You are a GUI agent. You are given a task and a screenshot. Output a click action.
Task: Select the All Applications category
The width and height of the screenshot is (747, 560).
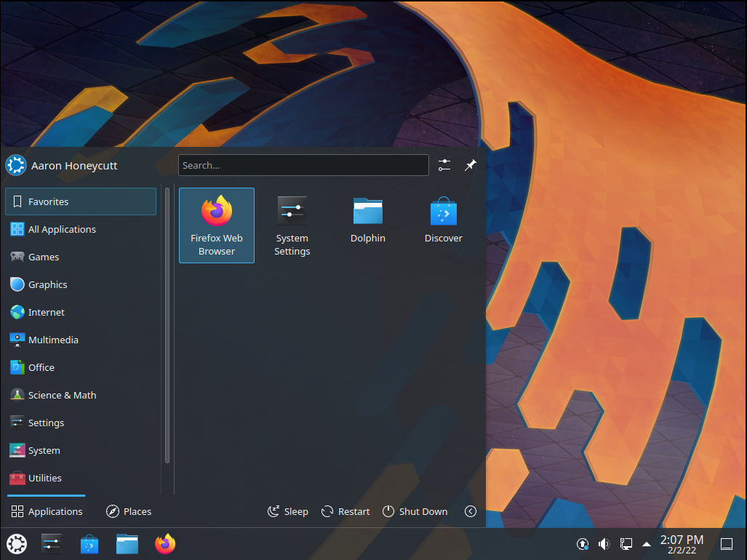(81, 229)
